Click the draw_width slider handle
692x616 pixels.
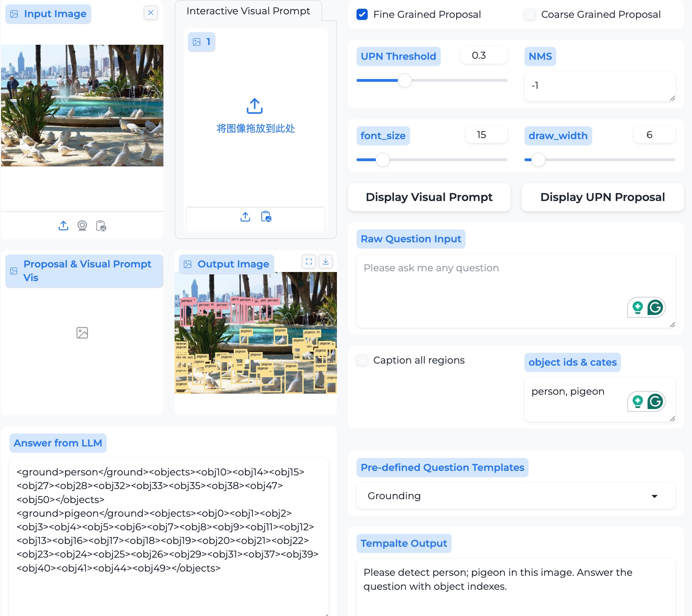click(x=538, y=160)
